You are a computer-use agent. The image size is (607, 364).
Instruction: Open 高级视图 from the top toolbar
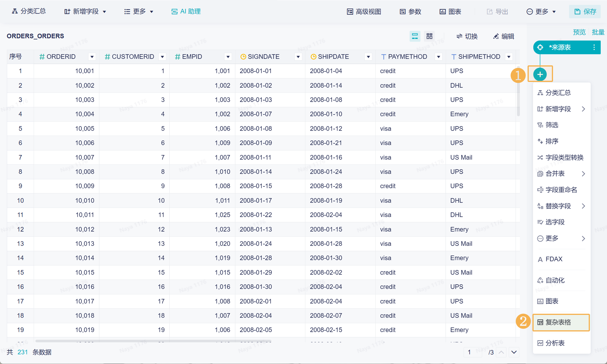(x=364, y=11)
